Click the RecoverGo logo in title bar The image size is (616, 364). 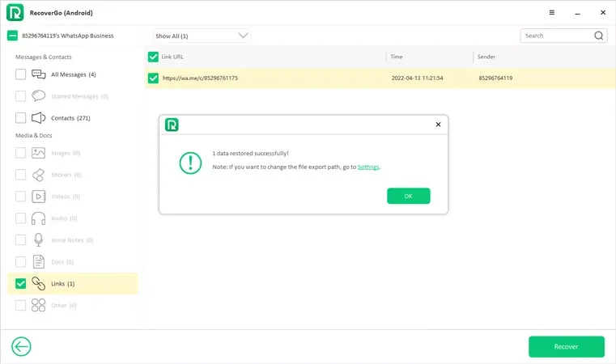click(x=15, y=13)
